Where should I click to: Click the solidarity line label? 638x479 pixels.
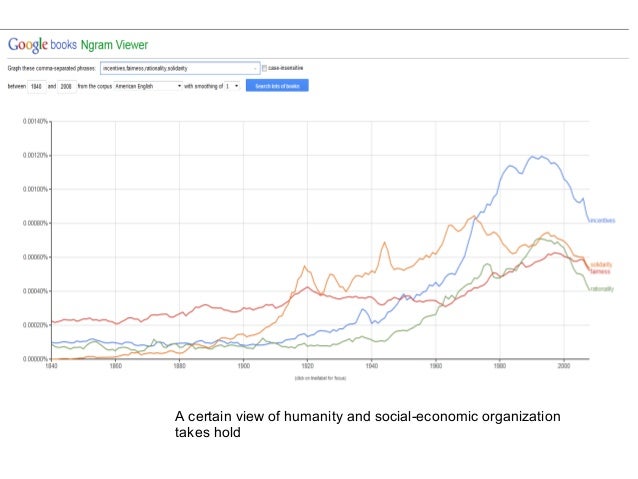pyautogui.click(x=601, y=264)
